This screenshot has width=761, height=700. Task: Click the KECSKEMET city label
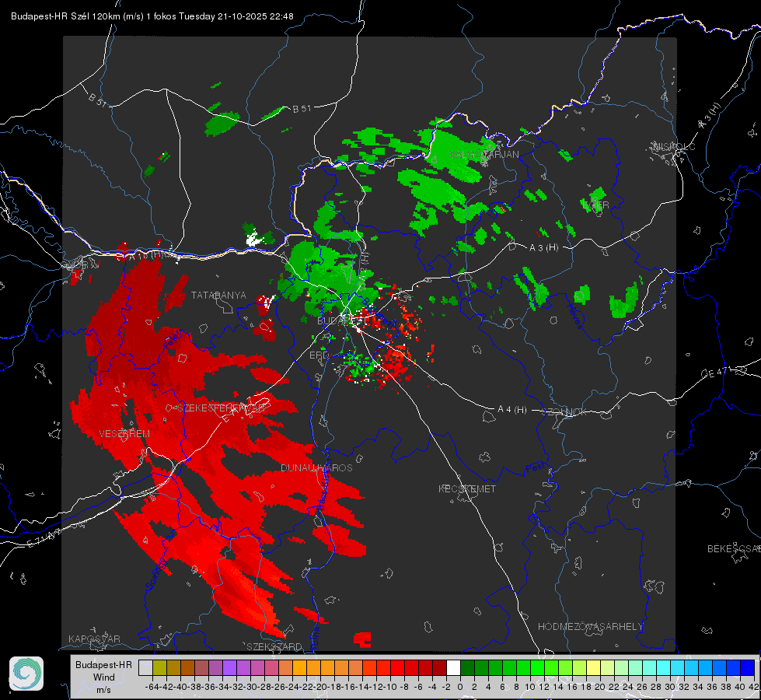(x=467, y=488)
